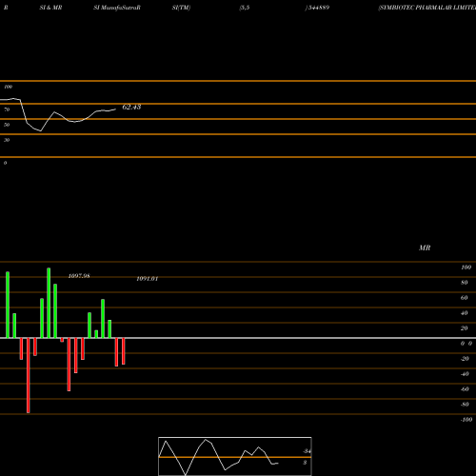Click the 1097.98 price label
This screenshot has height=476, width=476.
tap(79, 276)
